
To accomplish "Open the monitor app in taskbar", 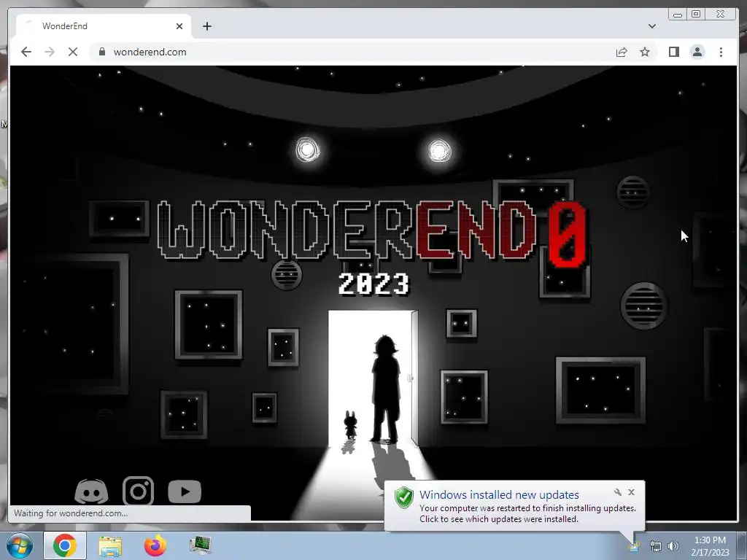I will (200, 545).
